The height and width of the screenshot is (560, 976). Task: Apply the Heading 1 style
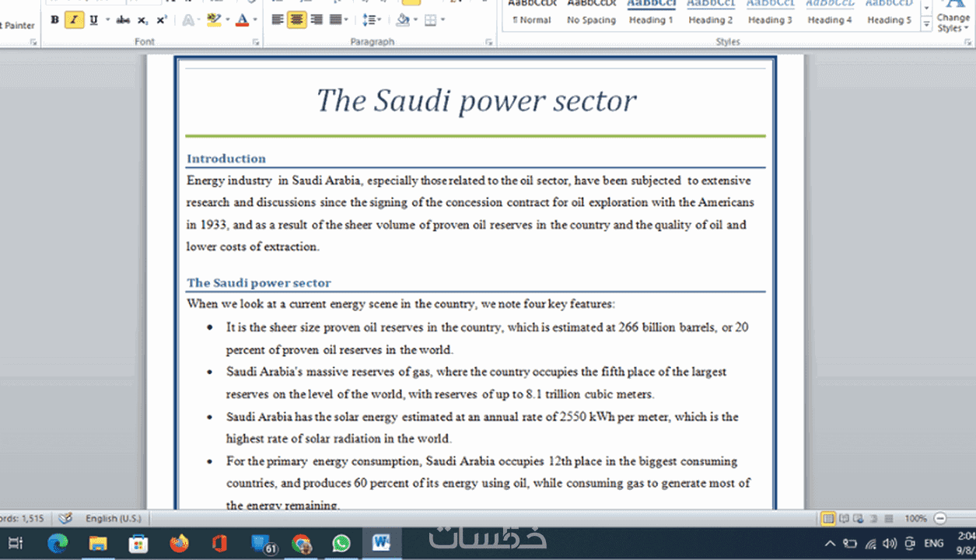[x=651, y=14]
